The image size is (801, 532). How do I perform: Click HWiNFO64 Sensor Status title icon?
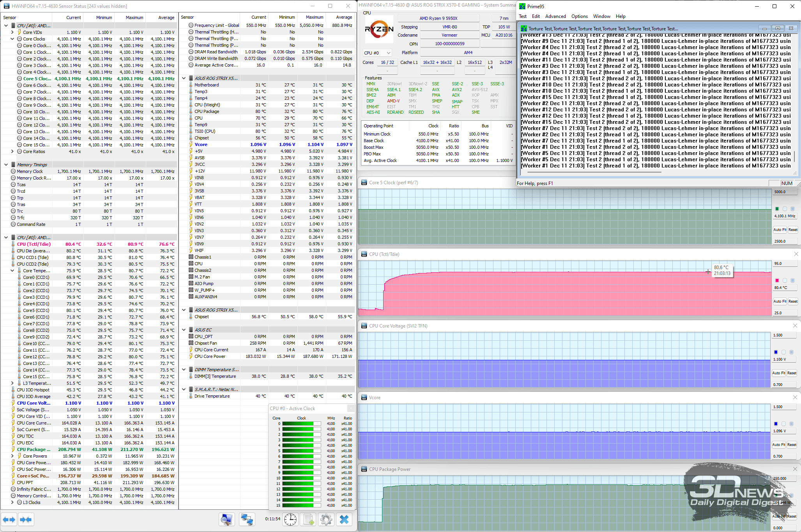coord(7,6)
